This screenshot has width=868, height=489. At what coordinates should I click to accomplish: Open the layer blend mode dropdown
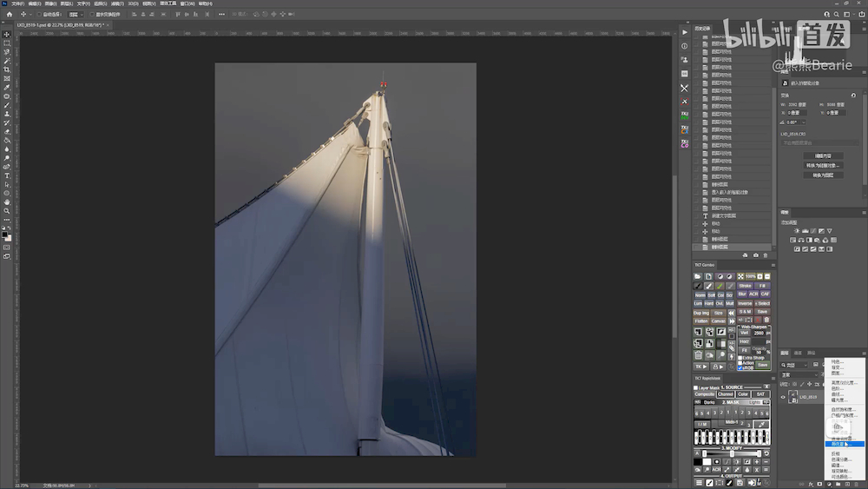coord(799,374)
